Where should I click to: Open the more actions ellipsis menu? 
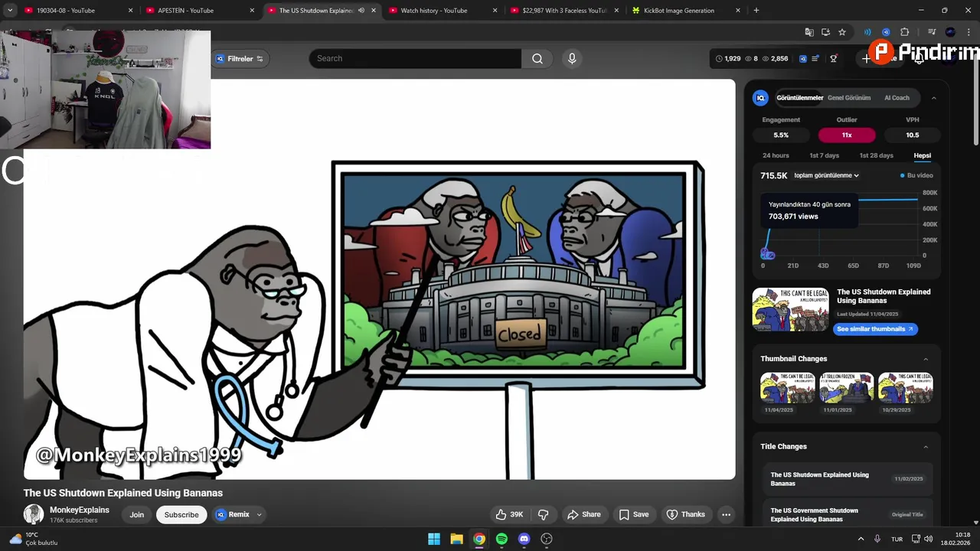[x=726, y=514]
